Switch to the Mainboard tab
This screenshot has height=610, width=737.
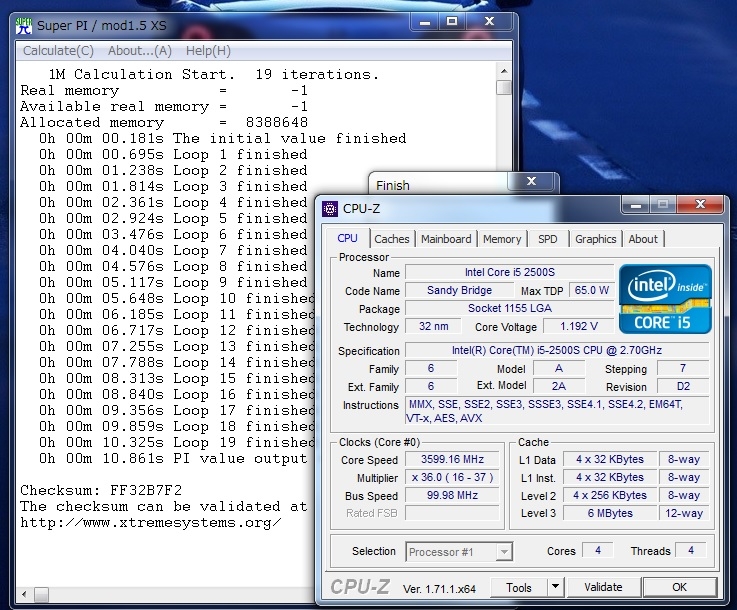coord(446,239)
